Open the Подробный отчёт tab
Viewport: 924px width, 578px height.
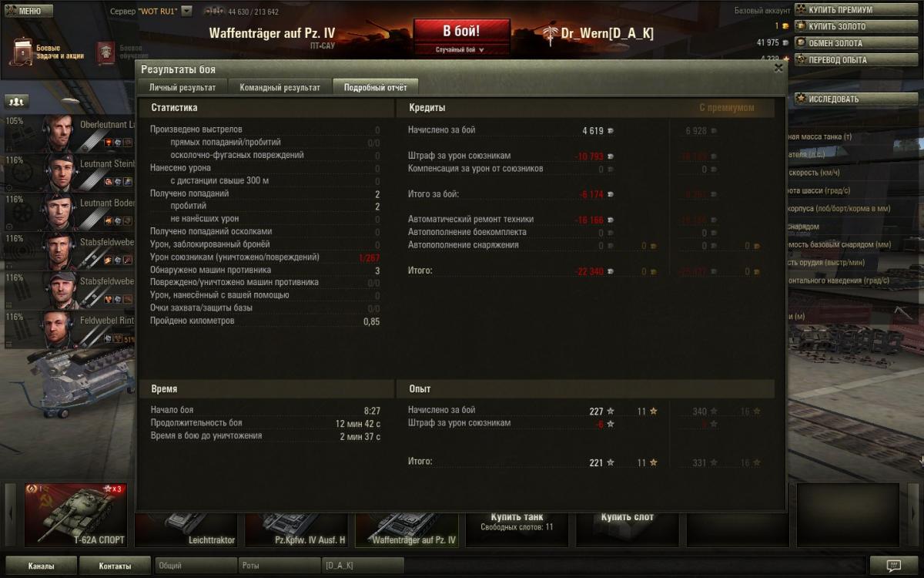(x=375, y=87)
